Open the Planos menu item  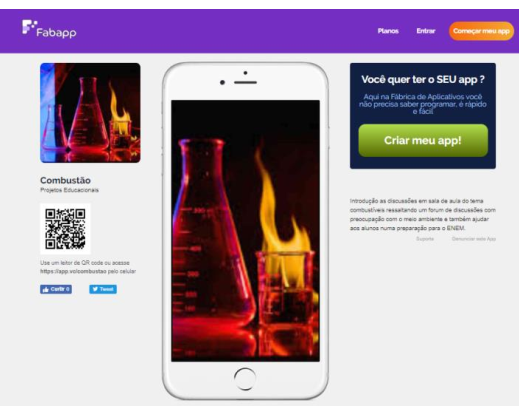(388, 31)
